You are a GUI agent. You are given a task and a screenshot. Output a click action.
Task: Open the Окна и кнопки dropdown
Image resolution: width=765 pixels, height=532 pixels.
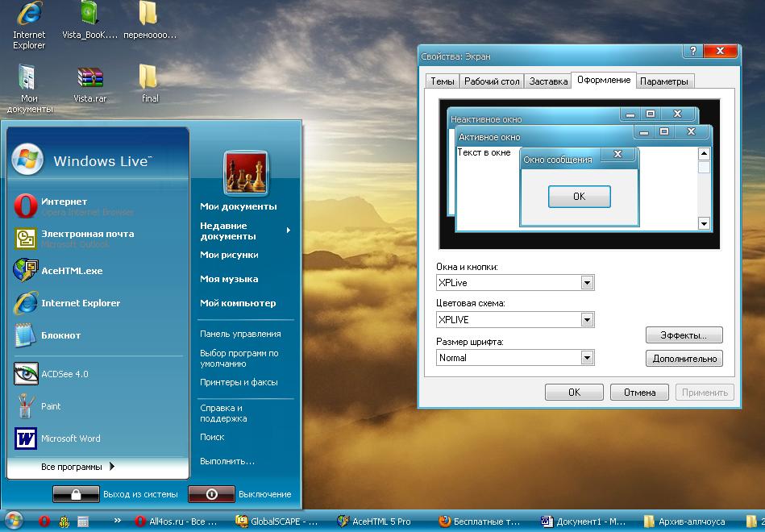point(587,283)
